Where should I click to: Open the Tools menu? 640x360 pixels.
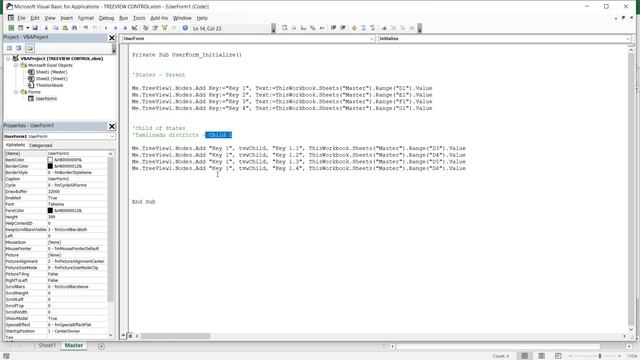click(139, 18)
